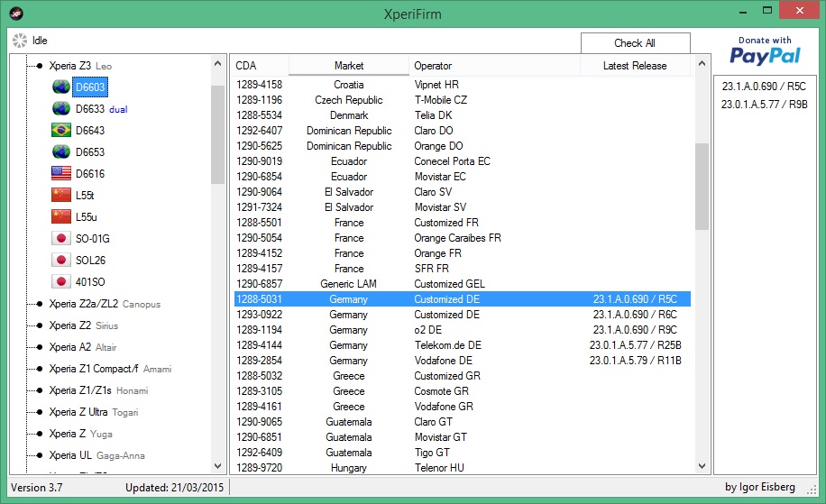Screen dimensions: 826x504
Task: Select firmware 23.0.1.A.5.77 / R9B in right panel
Action: 764,105
